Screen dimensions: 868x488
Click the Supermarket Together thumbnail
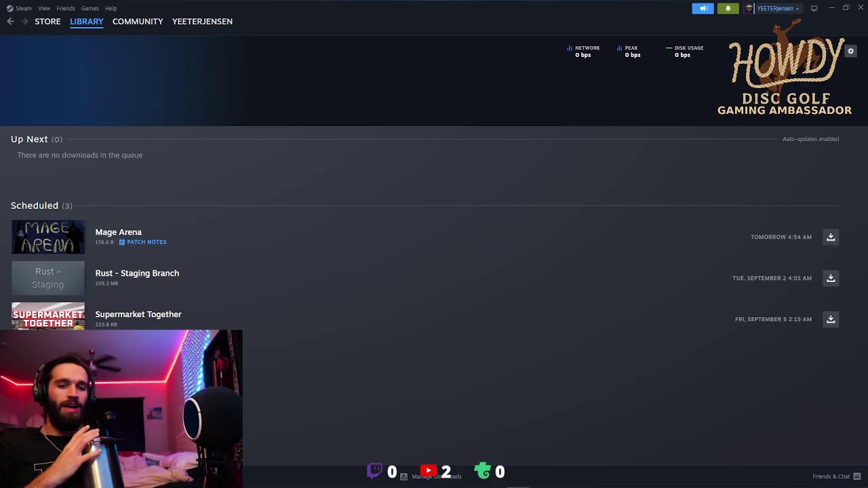pos(48,316)
